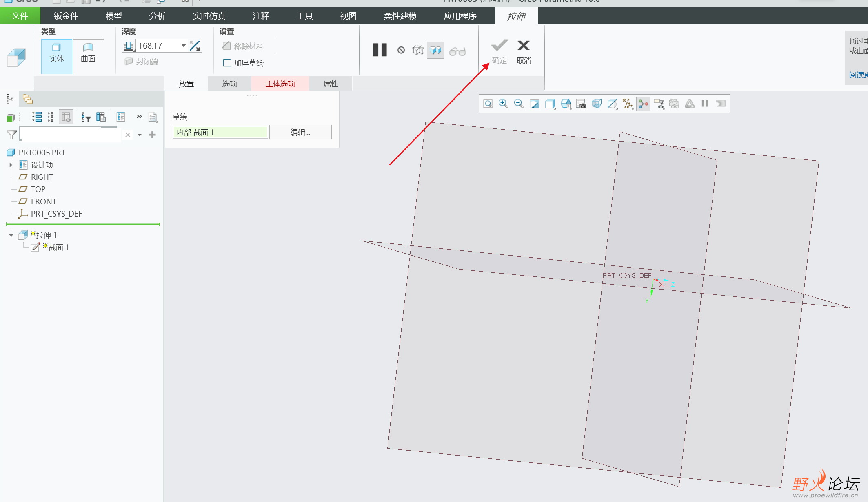
Task: Click the greyed pause icon in graphics toolbar
Action: 705,104
